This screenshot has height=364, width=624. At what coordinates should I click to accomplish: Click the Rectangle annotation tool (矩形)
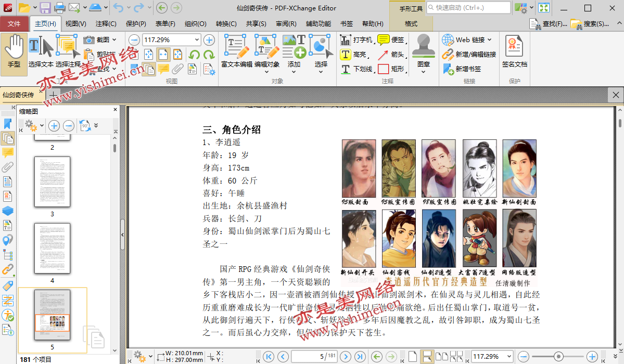coord(392,69)
